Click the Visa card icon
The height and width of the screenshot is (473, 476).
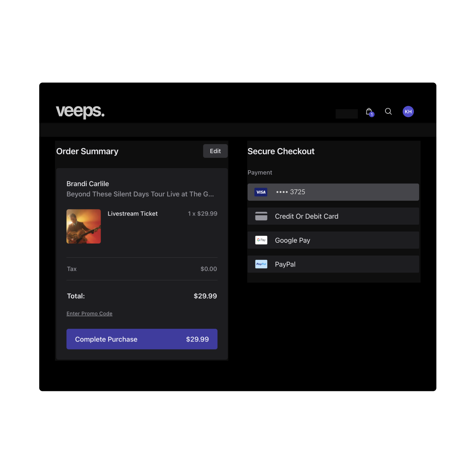(x=261, y=192)
